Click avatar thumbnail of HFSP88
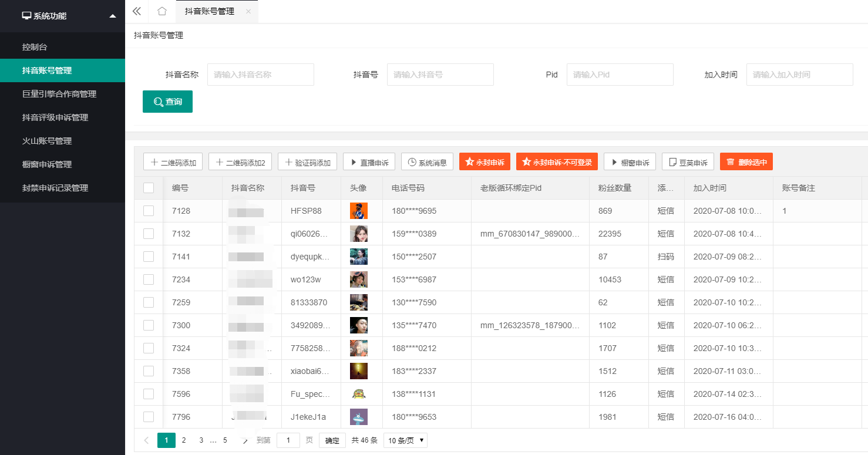This screenshot has width=868, height=455. [359, 211]
